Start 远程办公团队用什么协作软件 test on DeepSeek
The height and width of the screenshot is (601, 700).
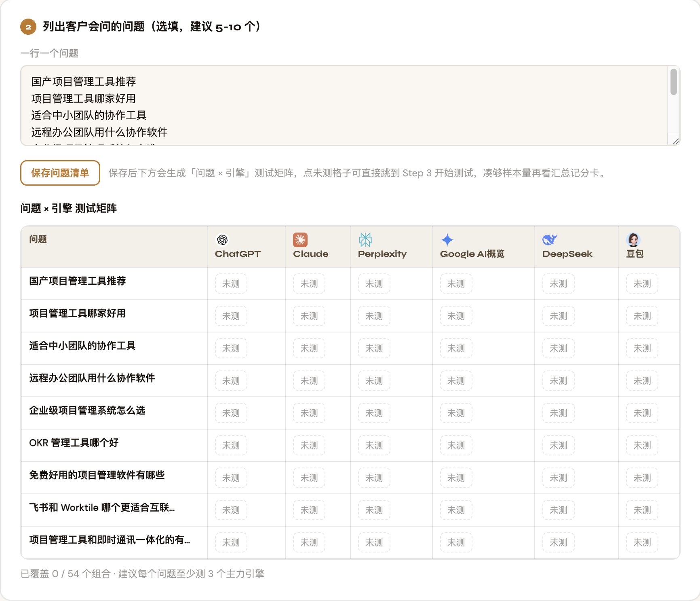coord(559,381)
